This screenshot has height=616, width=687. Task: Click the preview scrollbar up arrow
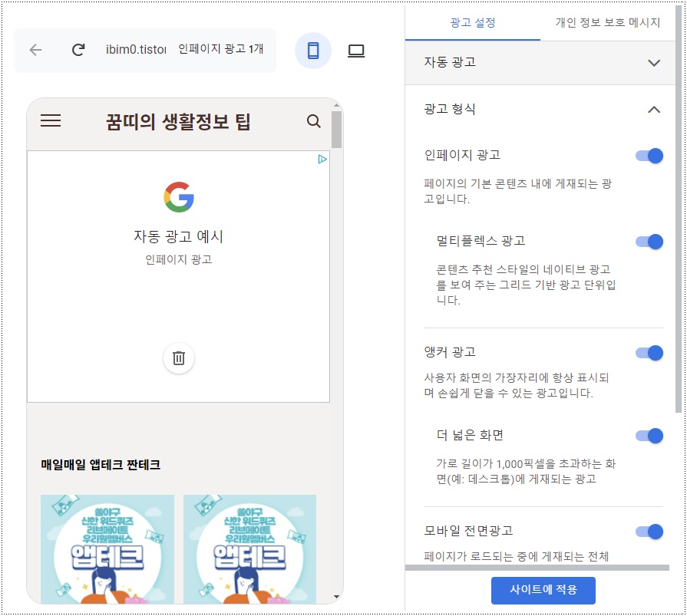pos(336,105)
